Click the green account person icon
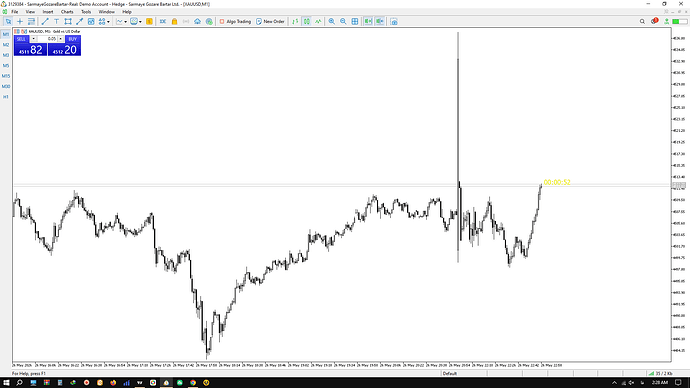Screen dimensions: 690x388 [x=667, y=21]
